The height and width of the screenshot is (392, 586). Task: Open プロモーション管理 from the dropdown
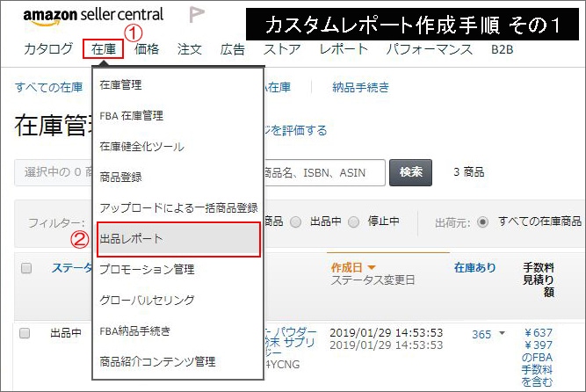pyautogui.click(x=147, y=269)
